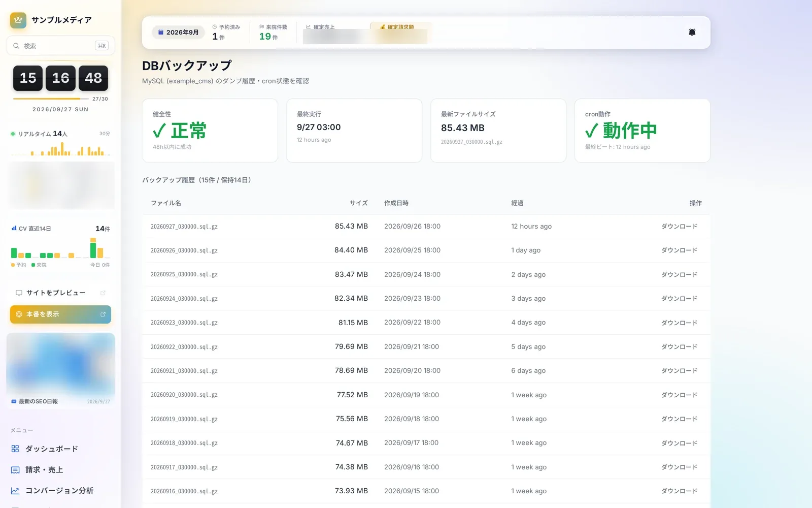Click the Dashboard grid icon
The image size is (812, 508).
click(x=15, y=449)
